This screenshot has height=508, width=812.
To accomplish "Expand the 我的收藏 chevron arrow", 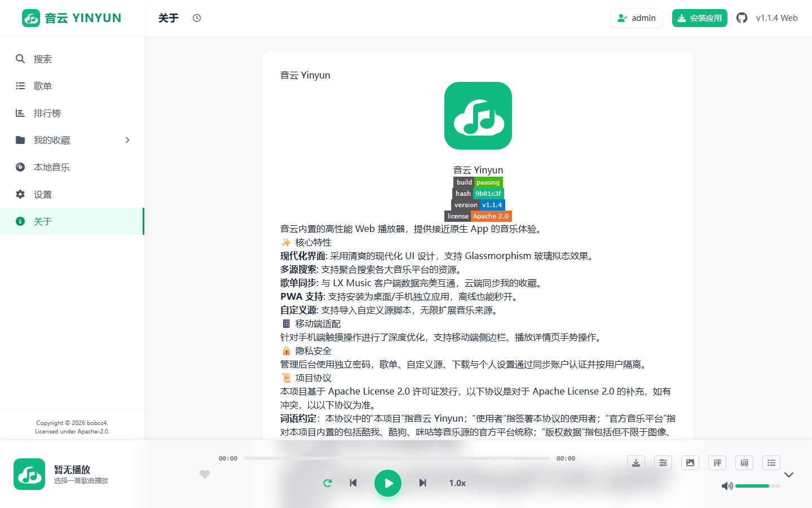I will (x=127, y=140).
